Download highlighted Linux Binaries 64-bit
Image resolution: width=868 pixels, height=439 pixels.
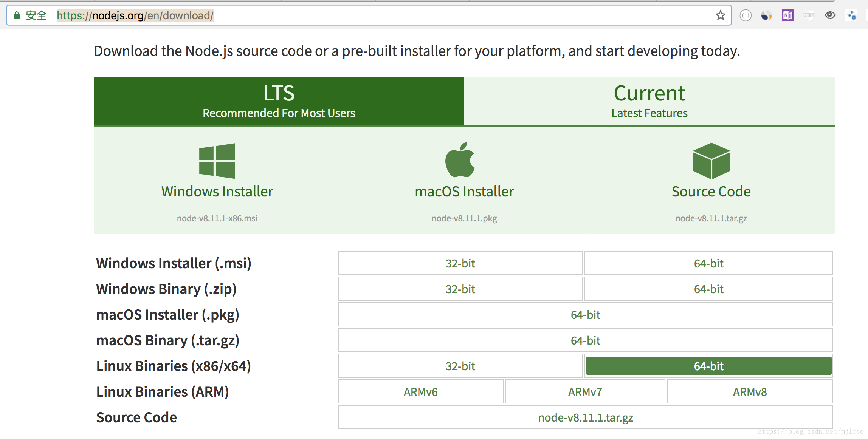(x=708, y=366)
